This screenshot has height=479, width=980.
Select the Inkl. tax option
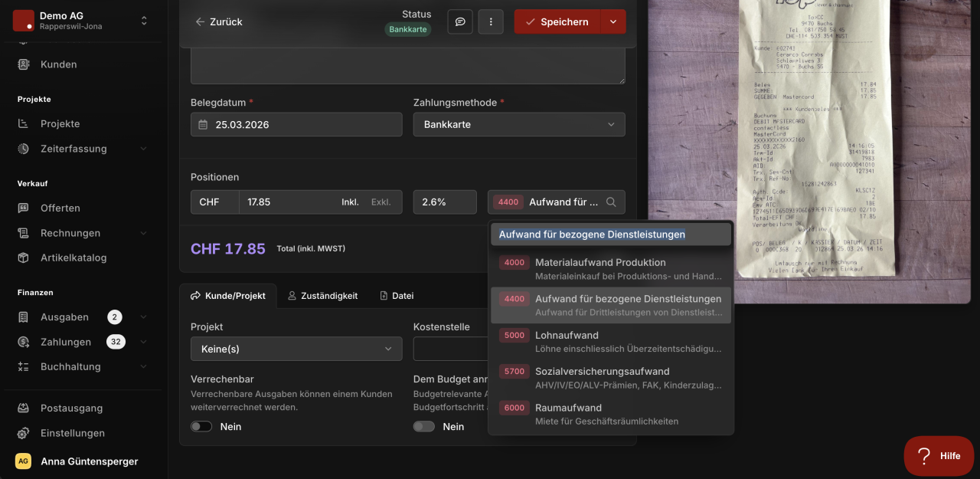[x=350, y=202]
